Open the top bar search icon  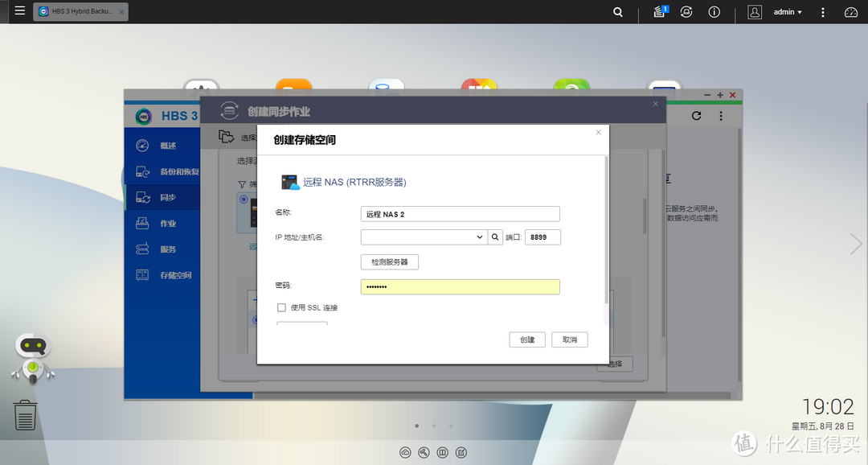[618, 11]
